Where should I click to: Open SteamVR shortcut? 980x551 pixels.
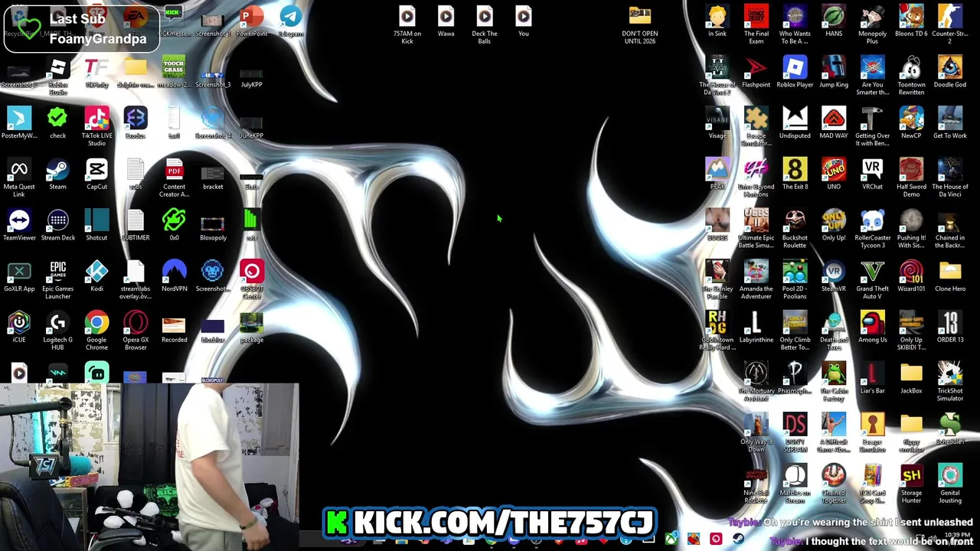[x=834, y=277]
